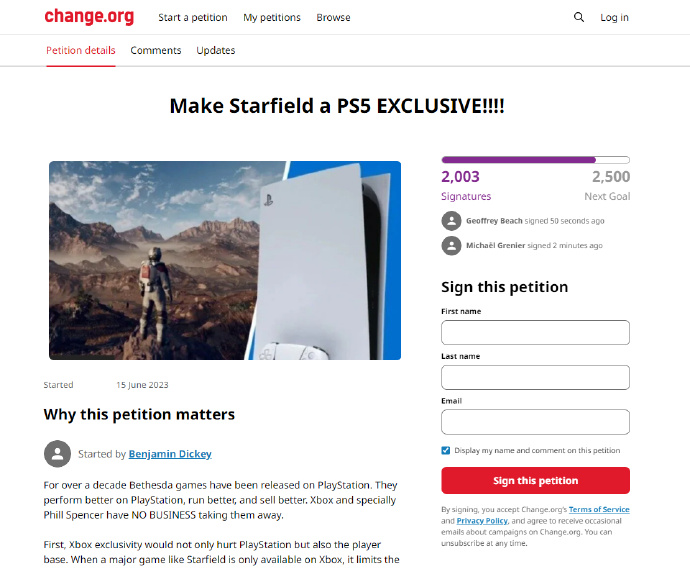Click the Starfield PS5 petition image

225,261
